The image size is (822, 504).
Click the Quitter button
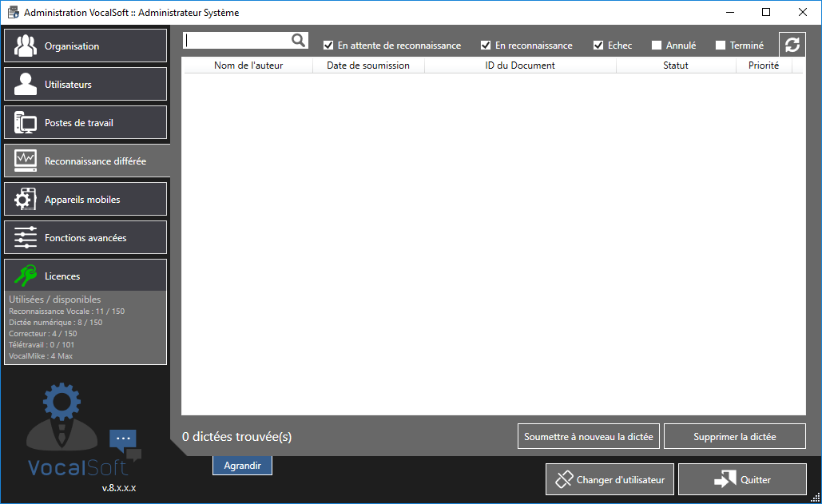click(742, 479)
